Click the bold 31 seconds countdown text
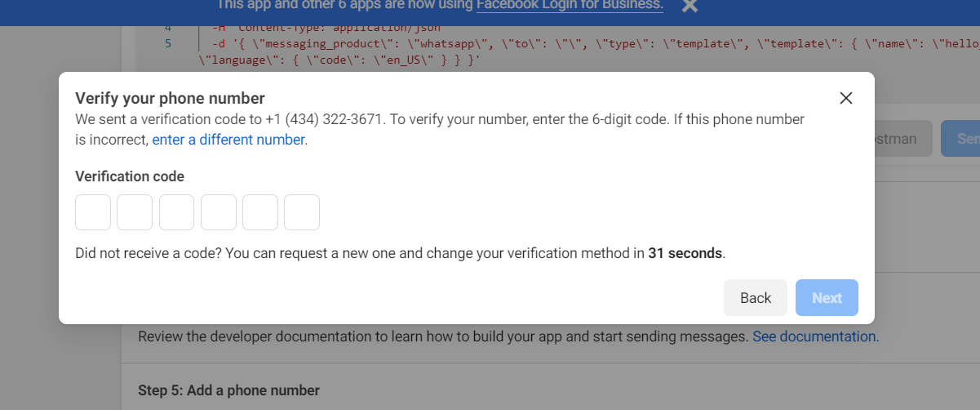Screen dimensions: 980x410 point(685,253)
